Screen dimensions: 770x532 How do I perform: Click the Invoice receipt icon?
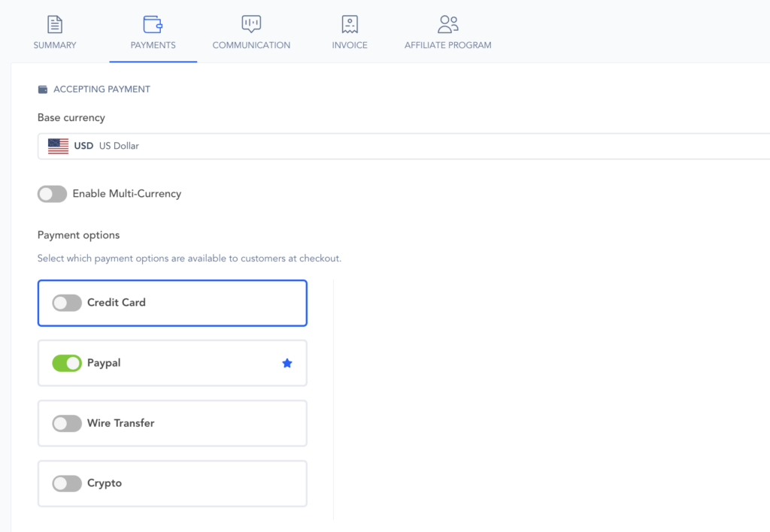pyautogui.click(x=350, y=24)
